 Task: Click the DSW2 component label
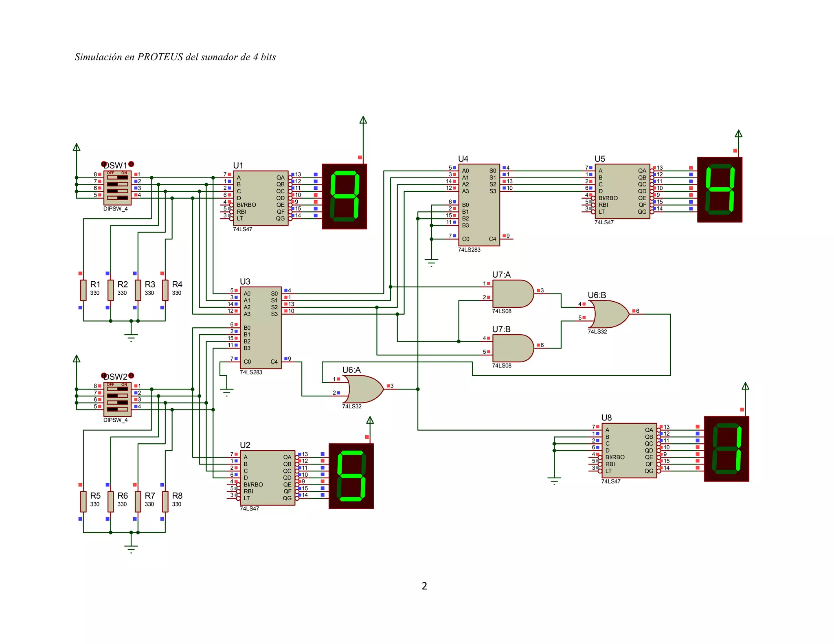[x=115, y=377]
